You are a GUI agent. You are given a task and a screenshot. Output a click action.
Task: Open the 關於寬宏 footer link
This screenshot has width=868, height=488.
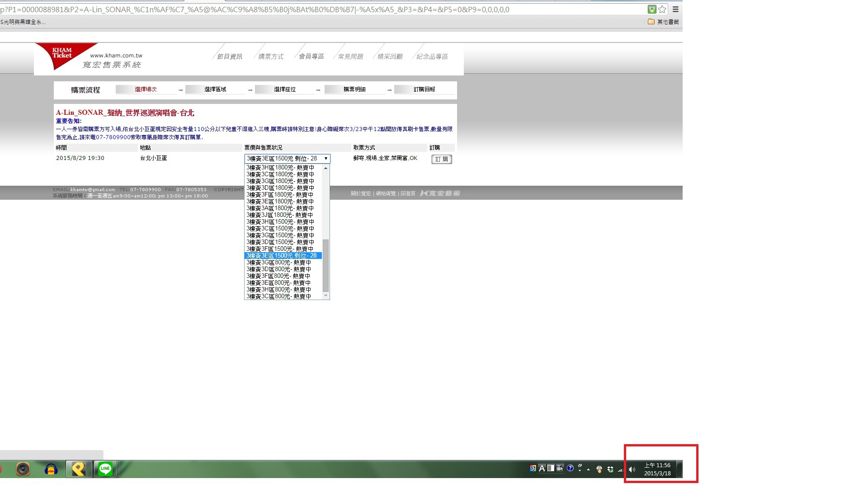point(361,193)
